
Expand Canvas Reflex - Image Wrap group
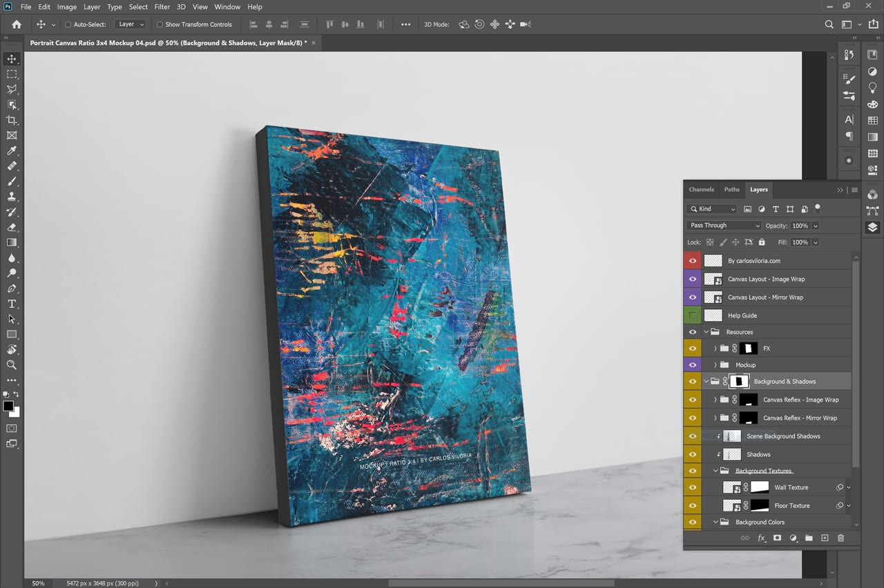(x=715, y=400)
